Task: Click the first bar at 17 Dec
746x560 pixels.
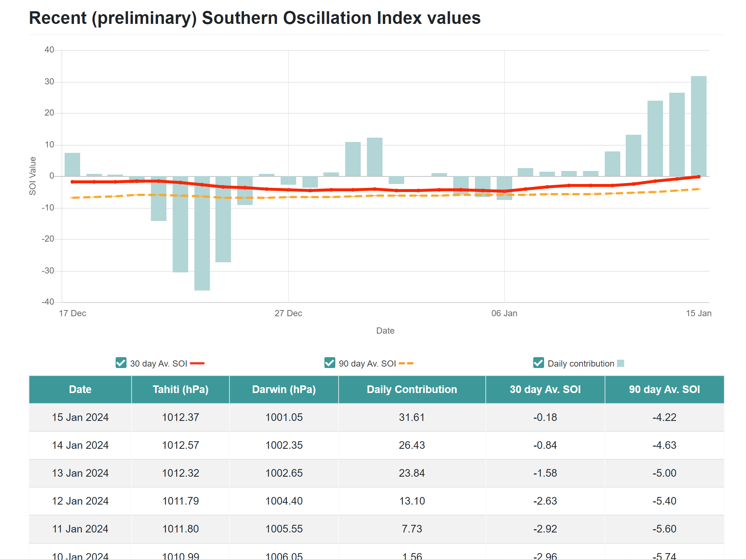Action: [72, 164]
